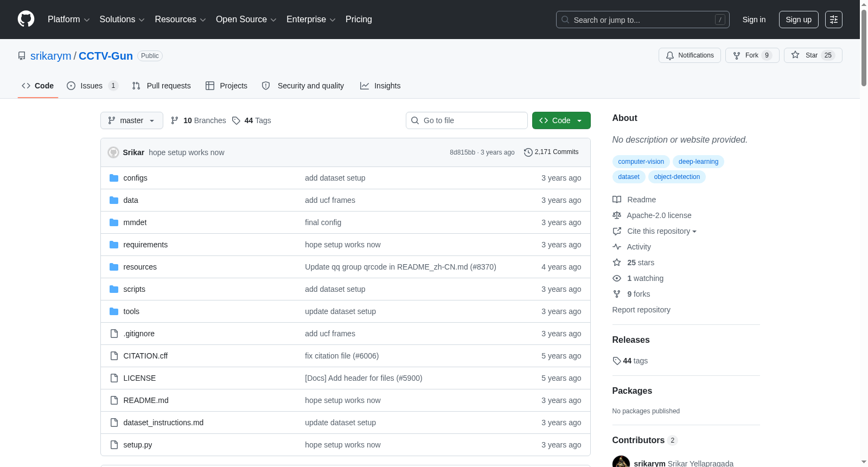The width and height of the screenshot is (868, 467).
Task: Open commit 8d815bb hash
Action: point(462,152)
